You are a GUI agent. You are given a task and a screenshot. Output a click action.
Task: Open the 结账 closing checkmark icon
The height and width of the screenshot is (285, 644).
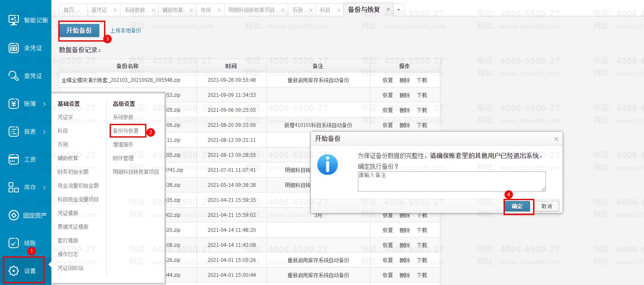14,243
